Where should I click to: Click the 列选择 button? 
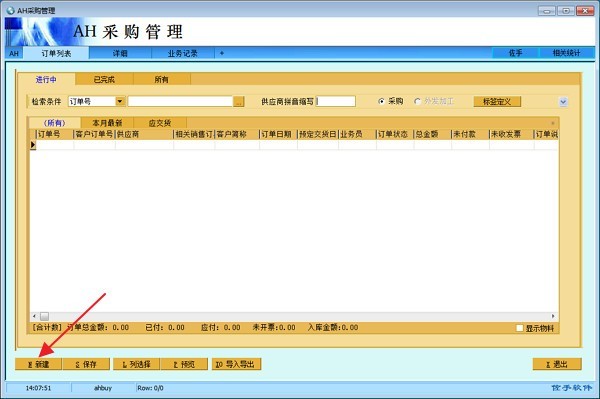pyautogui.click(x=137, y=364)
